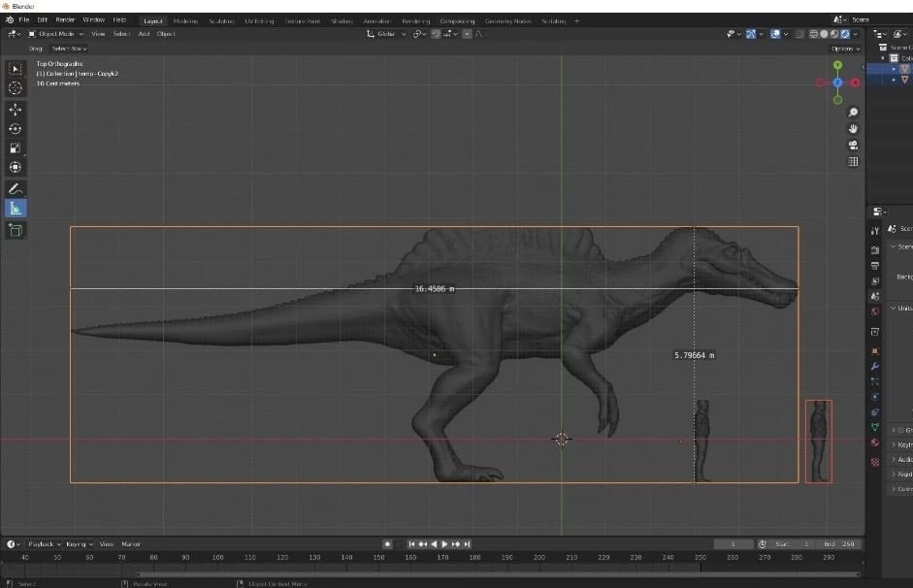This screenshot has width=913, height=588.
Task: Open the Render properties tab in Properties editor
Action: (877, 249)
